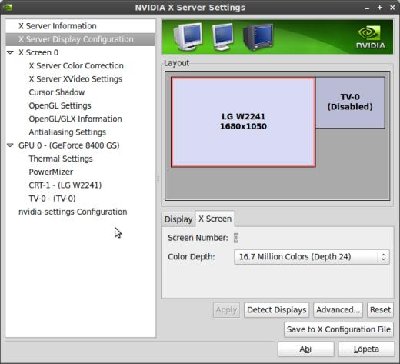Open CRT-1 (LG W2241) display page
Viewport: 400px width, 364px height.
65,185
